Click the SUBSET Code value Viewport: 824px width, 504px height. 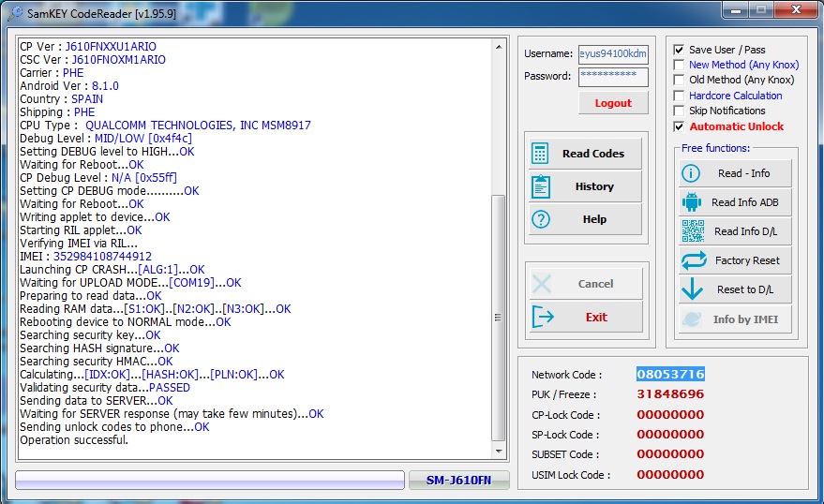tap(670, 454)
